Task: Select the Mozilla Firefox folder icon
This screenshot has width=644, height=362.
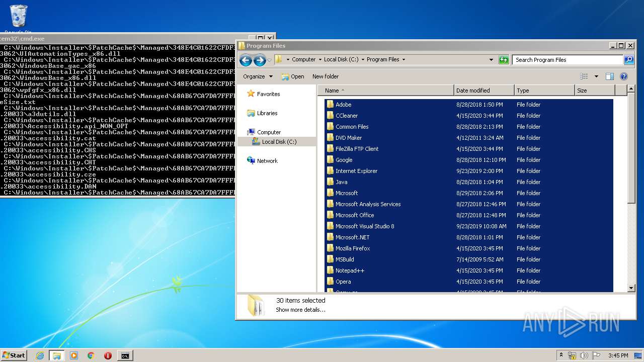Action: 330,248
